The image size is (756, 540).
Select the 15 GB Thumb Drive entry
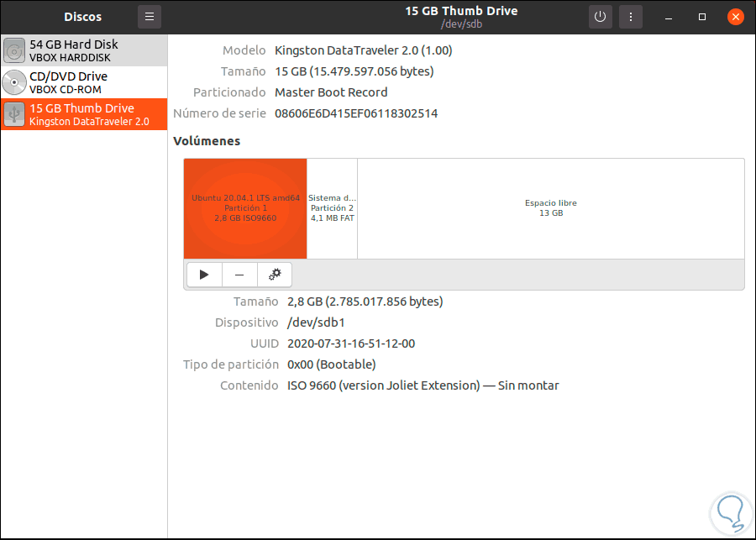click(x=84, y=114)
